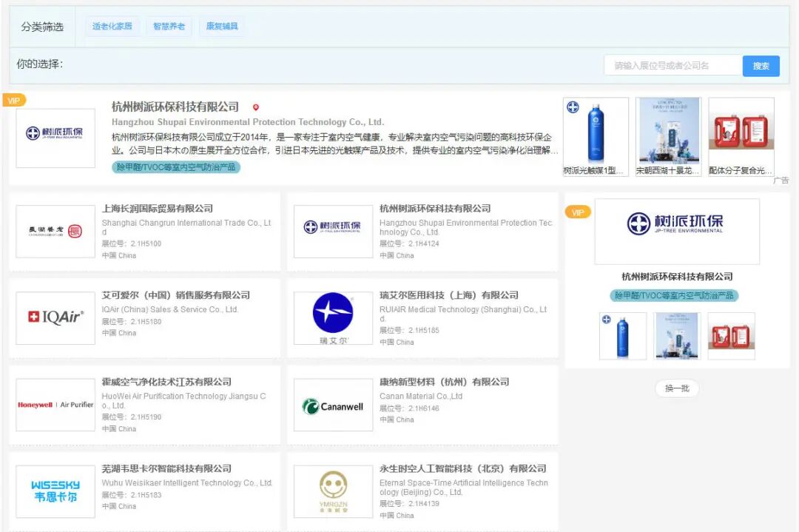Open 瑞艾尔医用科技(上海)有限公司 listing
This screenshot has height=532, width=799.
point(449,295)
